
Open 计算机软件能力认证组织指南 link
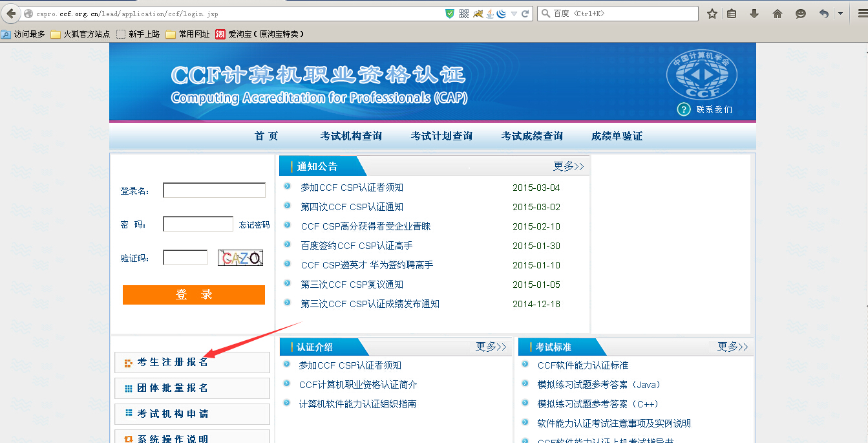357,404
